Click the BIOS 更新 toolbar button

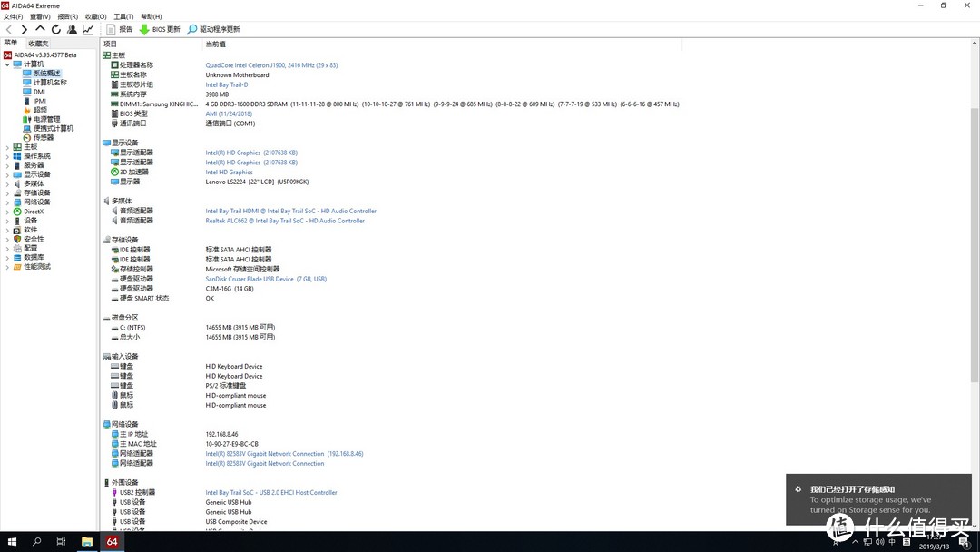click(160, 29)
